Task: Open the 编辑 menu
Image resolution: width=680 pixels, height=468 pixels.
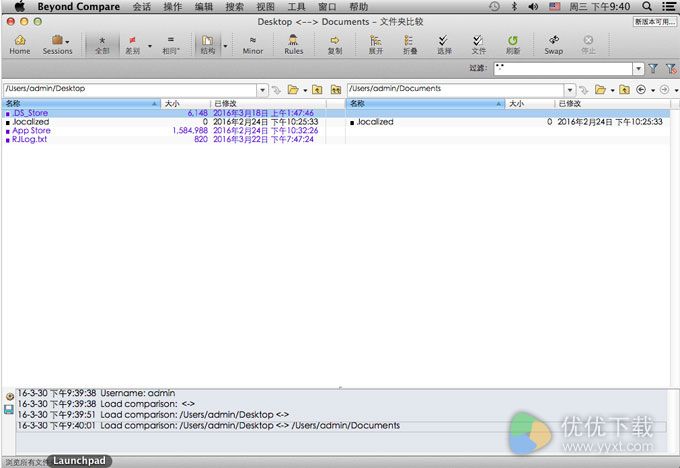Action: coord(204,7)
